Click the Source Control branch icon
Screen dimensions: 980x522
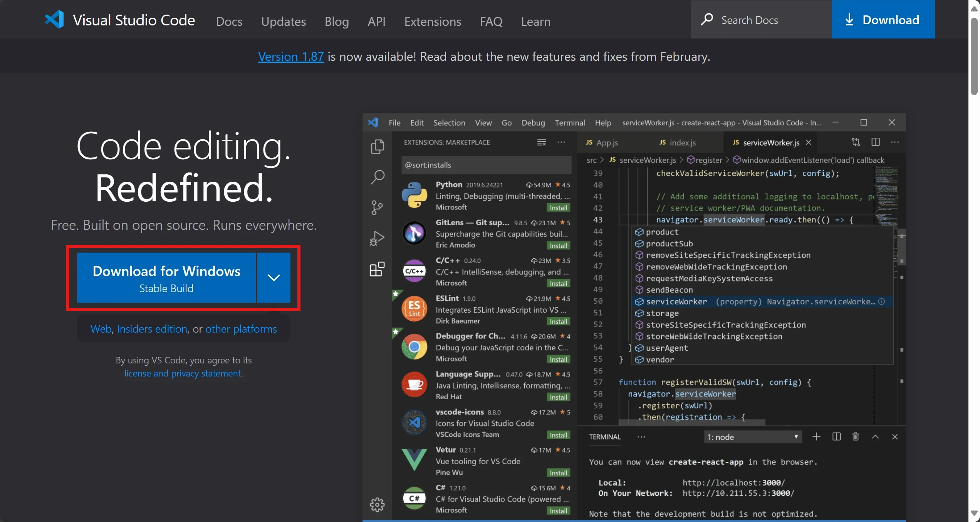377,207
